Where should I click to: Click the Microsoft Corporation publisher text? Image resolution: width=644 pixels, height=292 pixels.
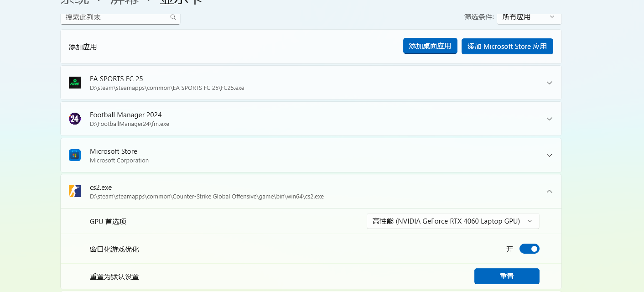[x=119, y=160]
